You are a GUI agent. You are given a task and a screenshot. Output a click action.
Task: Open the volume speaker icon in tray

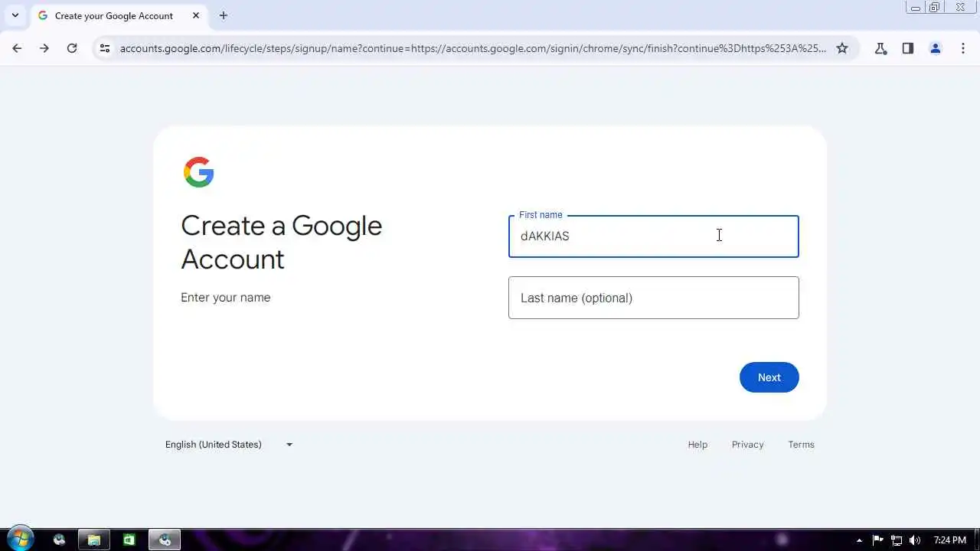click(915, 540)
